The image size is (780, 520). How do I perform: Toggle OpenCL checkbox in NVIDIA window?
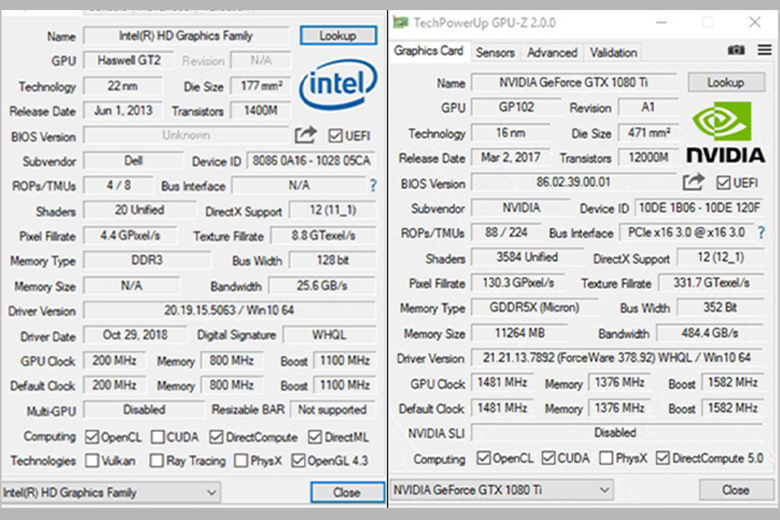click(484, 458)
